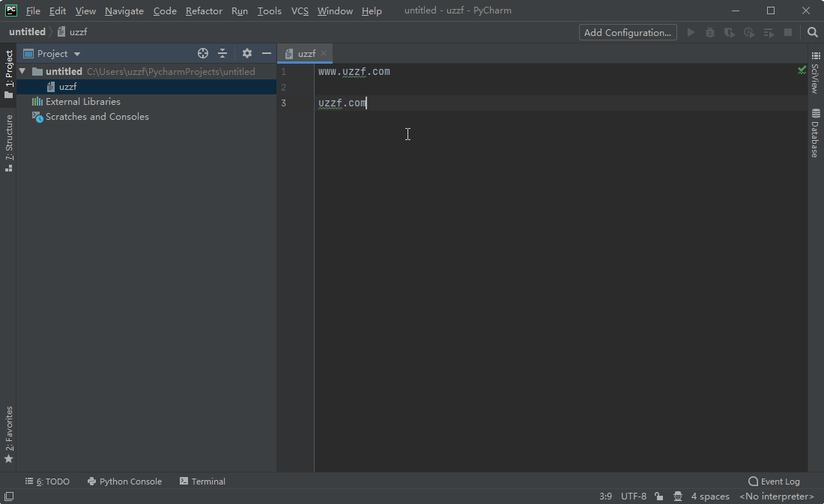Click the Debug bug icon
The image size is (824, 504).
(x=710, y=33)
